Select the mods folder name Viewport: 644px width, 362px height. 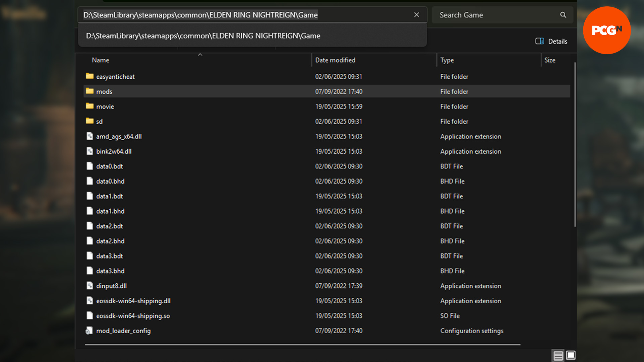pos(104,91)
